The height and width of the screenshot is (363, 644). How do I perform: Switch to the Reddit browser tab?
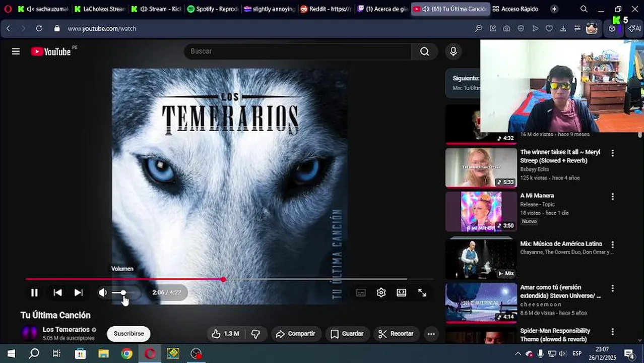[x=326, y=9]
